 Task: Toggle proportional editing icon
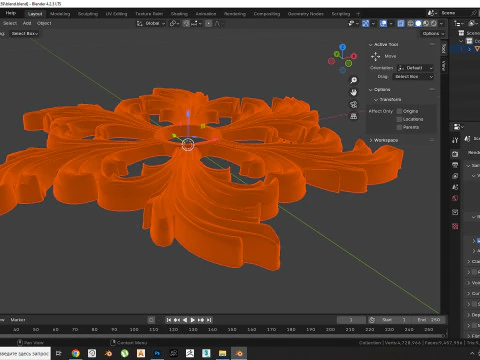pos(209,23)
